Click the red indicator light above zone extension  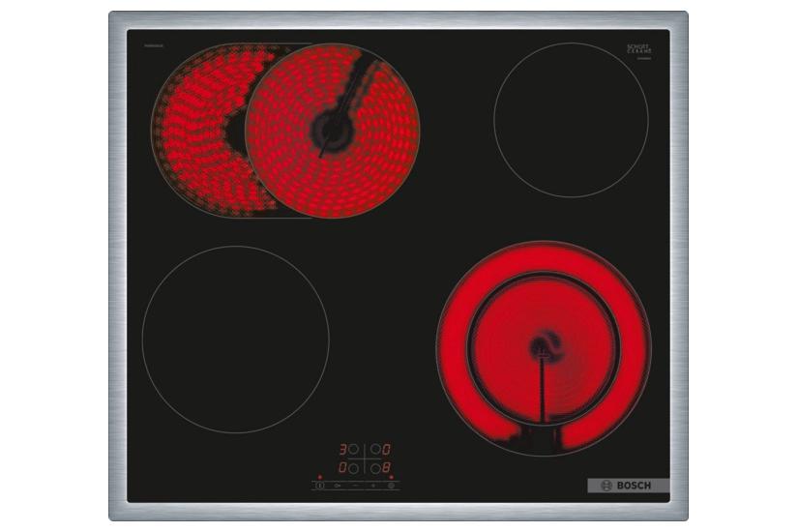point(392,477)
